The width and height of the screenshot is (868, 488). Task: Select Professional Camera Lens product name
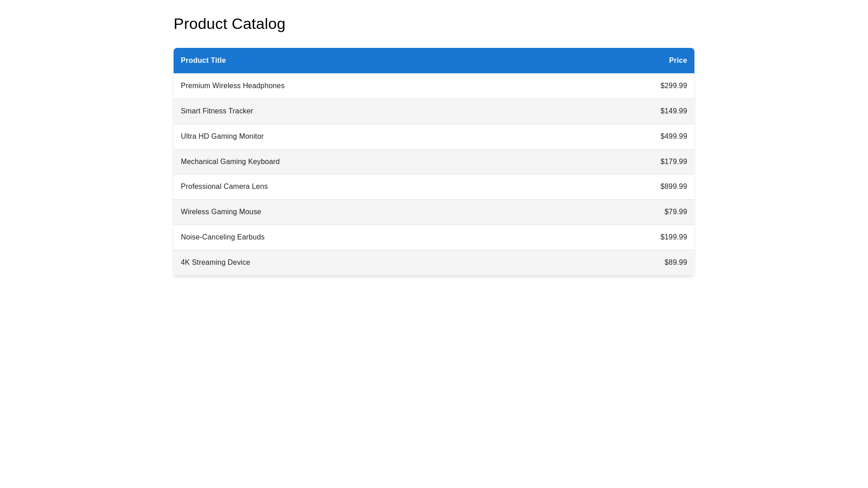(224, 187)
